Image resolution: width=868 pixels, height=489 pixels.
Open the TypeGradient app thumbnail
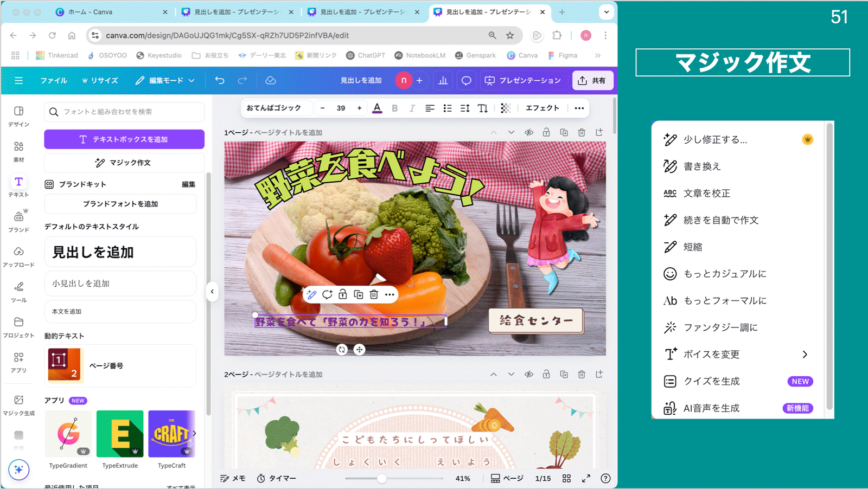[x=68, y=434]
